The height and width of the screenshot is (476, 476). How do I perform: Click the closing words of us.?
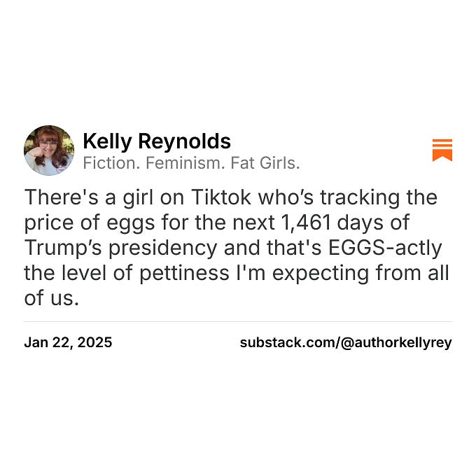pos(52,298)
